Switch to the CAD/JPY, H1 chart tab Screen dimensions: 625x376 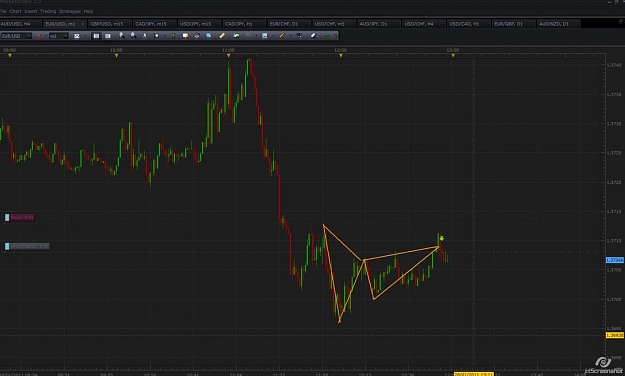244,24
